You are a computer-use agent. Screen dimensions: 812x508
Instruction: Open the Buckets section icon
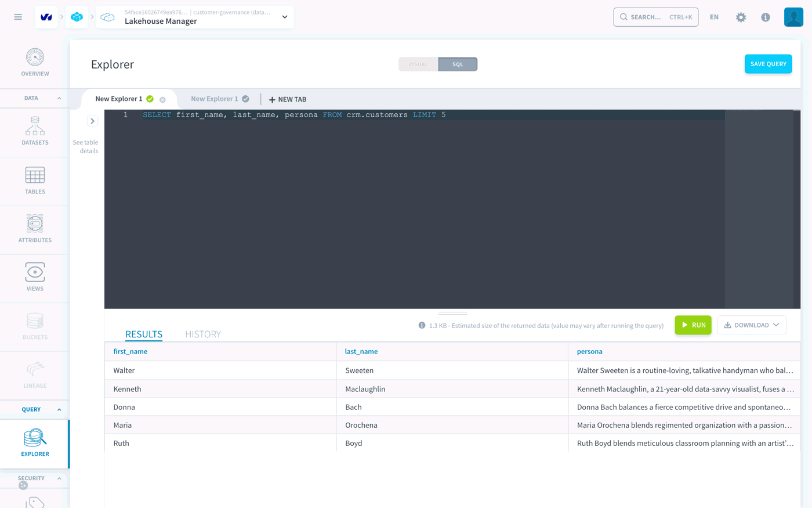[35, 321]
